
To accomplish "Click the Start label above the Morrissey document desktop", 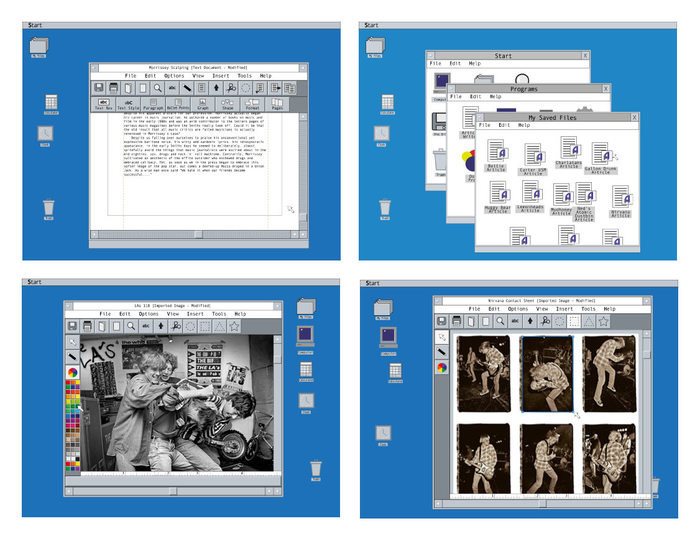I will click(35, 25).
